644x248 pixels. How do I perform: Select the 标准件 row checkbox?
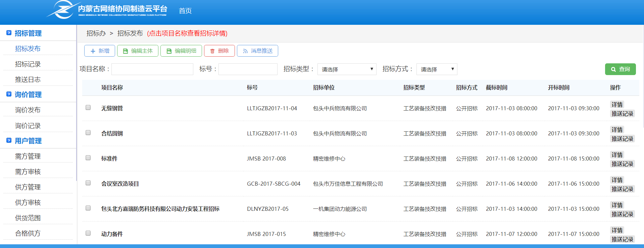(88, 158)
